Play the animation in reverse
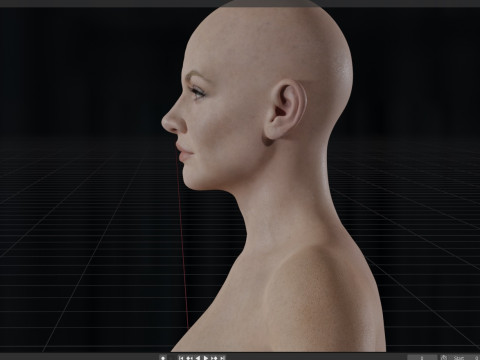Image resolution: width=480 pixels, height=360 pixels. click(x=198, y=358)
